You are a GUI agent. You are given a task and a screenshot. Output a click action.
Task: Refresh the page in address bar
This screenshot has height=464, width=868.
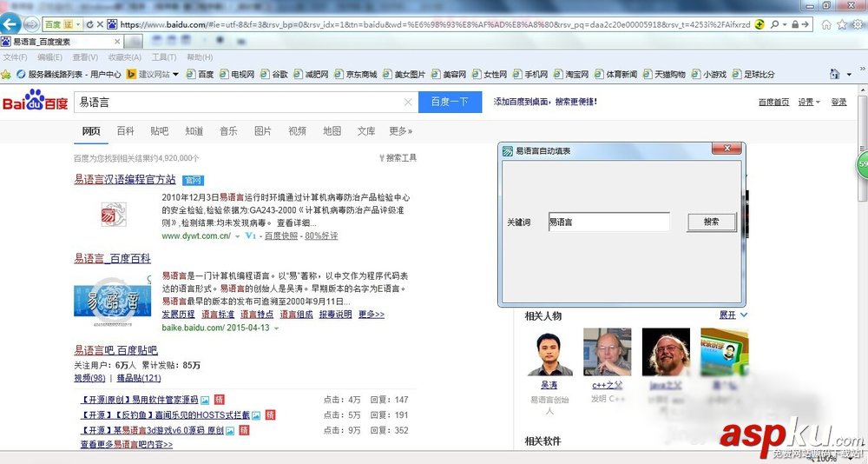click(x=89, y=24)
